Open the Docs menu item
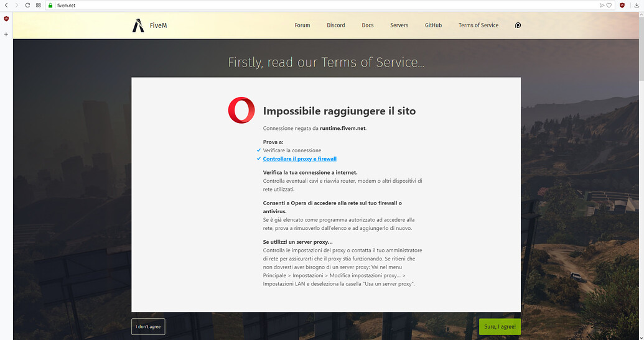This screenshot has height=340, width=644. [x=368, y=25]
